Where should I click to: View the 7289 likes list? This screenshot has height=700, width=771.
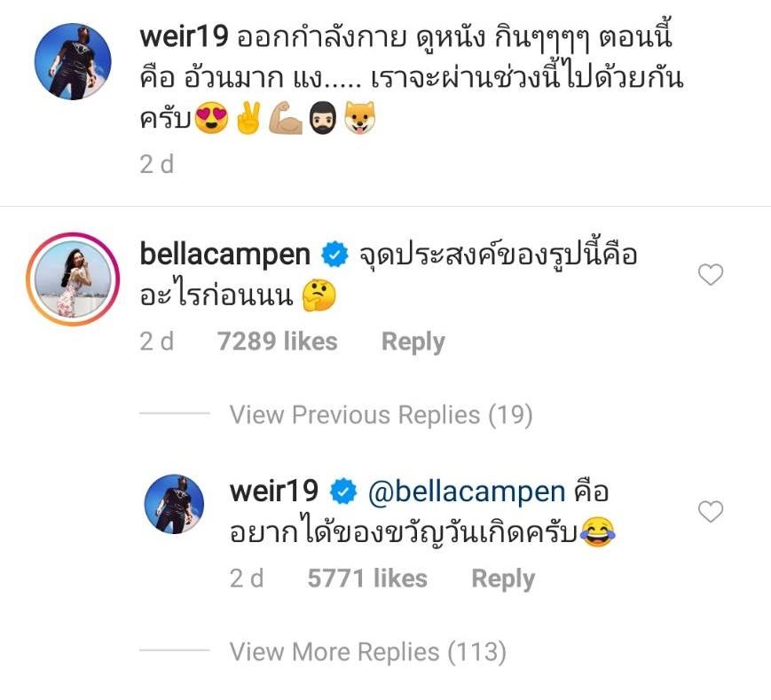(278, 342)
